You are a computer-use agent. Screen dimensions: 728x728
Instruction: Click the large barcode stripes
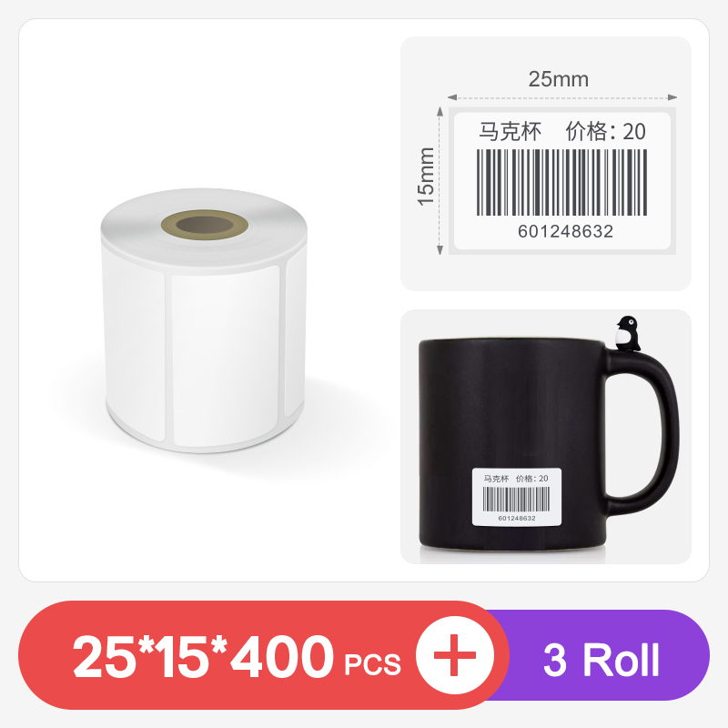(561, 183)
